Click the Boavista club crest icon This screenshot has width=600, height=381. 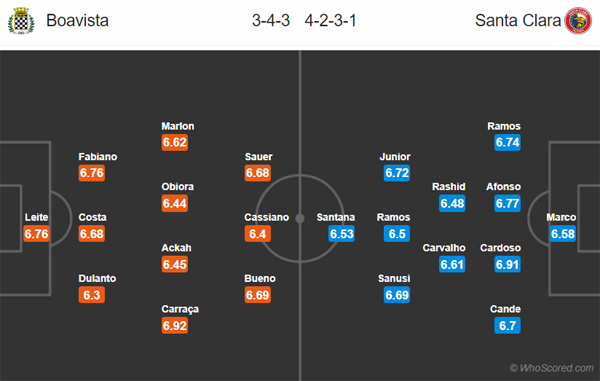(x=21, y=21)
